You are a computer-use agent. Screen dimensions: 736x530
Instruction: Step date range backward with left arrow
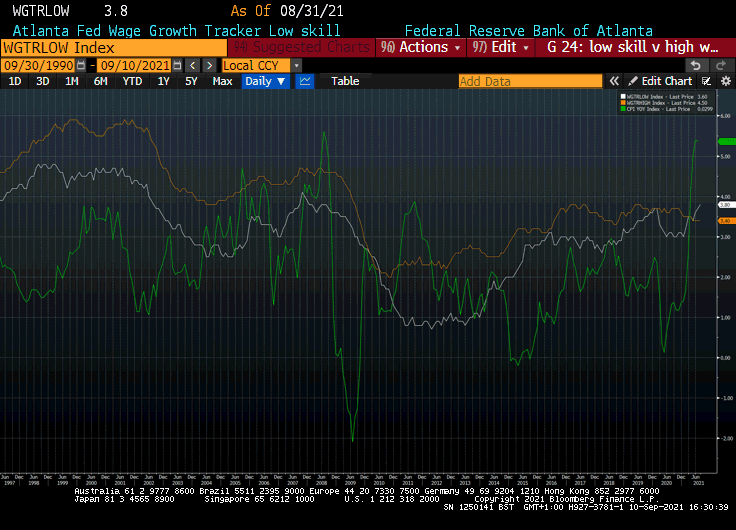193,65
